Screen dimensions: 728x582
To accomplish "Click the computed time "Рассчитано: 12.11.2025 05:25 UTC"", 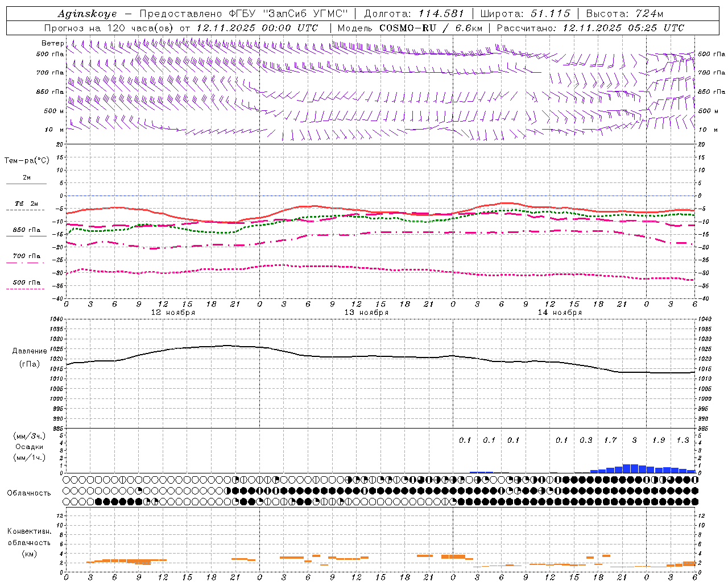I will coord(590,28).
